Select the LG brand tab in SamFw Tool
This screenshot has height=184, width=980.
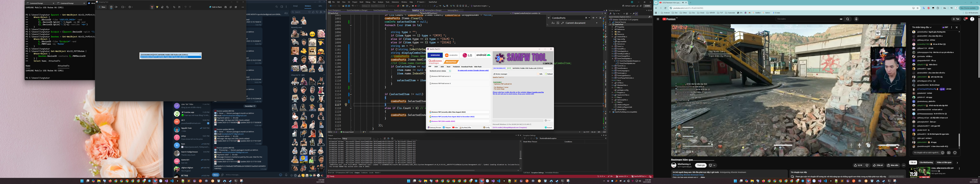(467, 55)
